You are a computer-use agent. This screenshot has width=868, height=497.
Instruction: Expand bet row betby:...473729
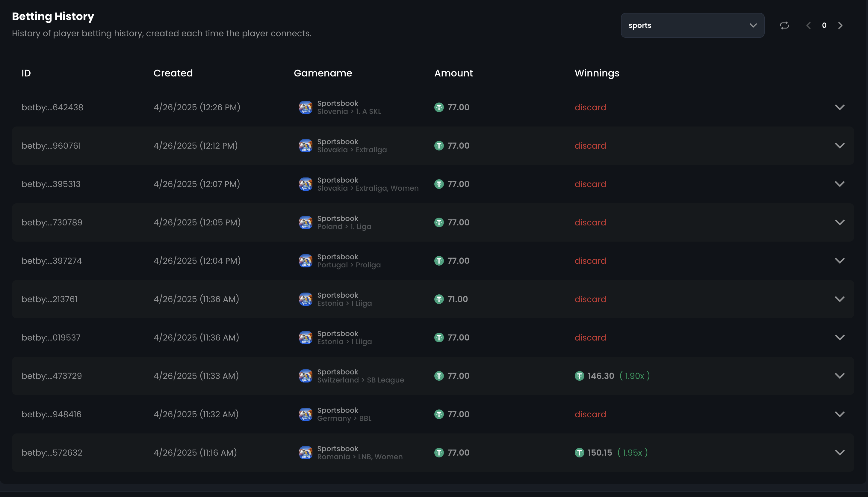click(840, 376)
